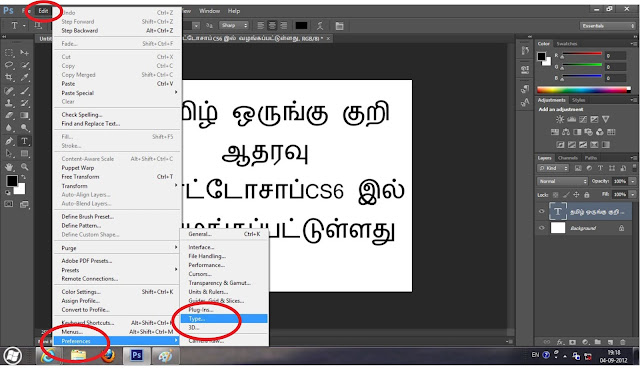Click the black text color swatch in options bar
The height and width of the screenshot is (369, 640).
point(301,26)
